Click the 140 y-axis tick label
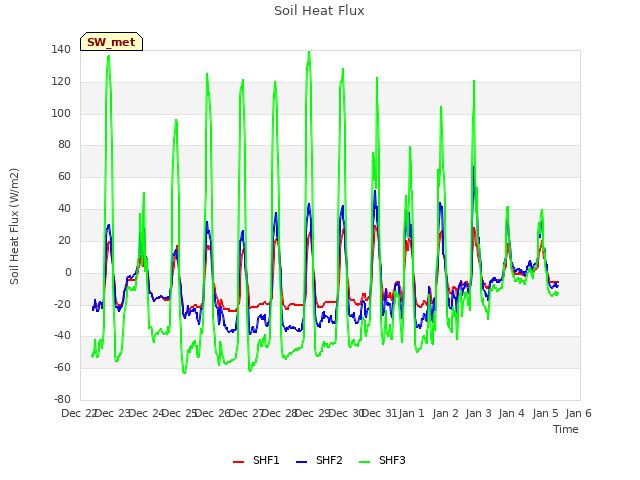 (x=61, y=49)
